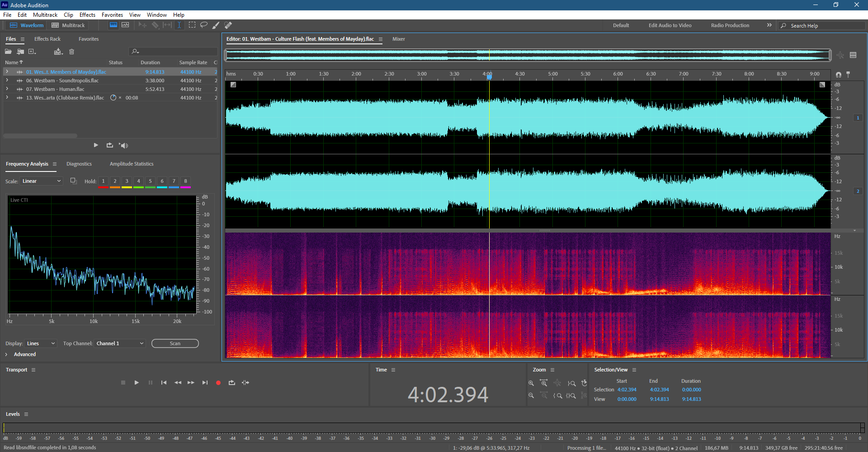Click the pin icon beside timeline ruler
This screenshot has width=868, height=452.
pyautogui.click(x=848, y=75)
